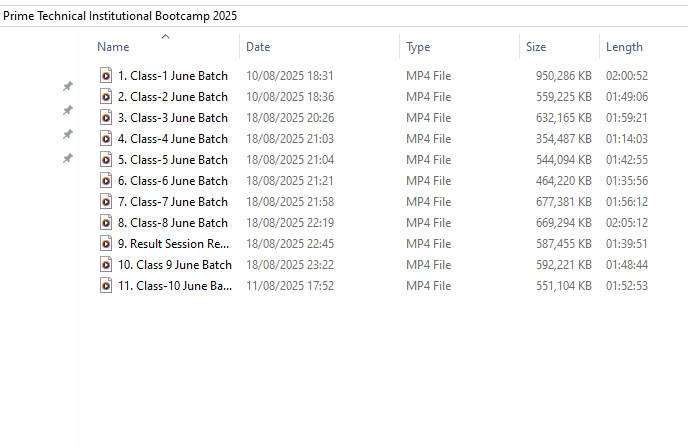Screen dimensions: 688x447
Task: Select the MP4 icon of Class-2 June Batch
Action: [106, 97]
